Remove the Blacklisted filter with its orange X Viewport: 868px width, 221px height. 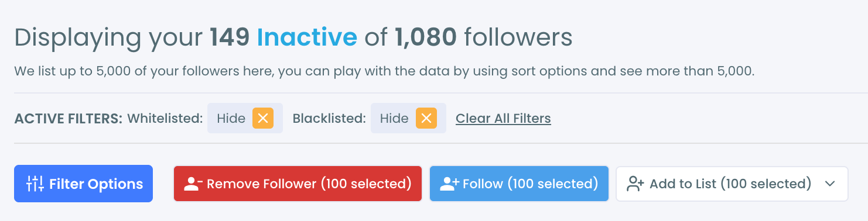[426, 118]
